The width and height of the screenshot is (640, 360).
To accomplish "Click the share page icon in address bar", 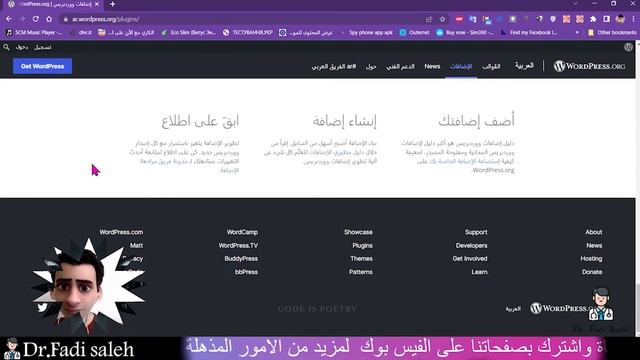I will 429,19.
